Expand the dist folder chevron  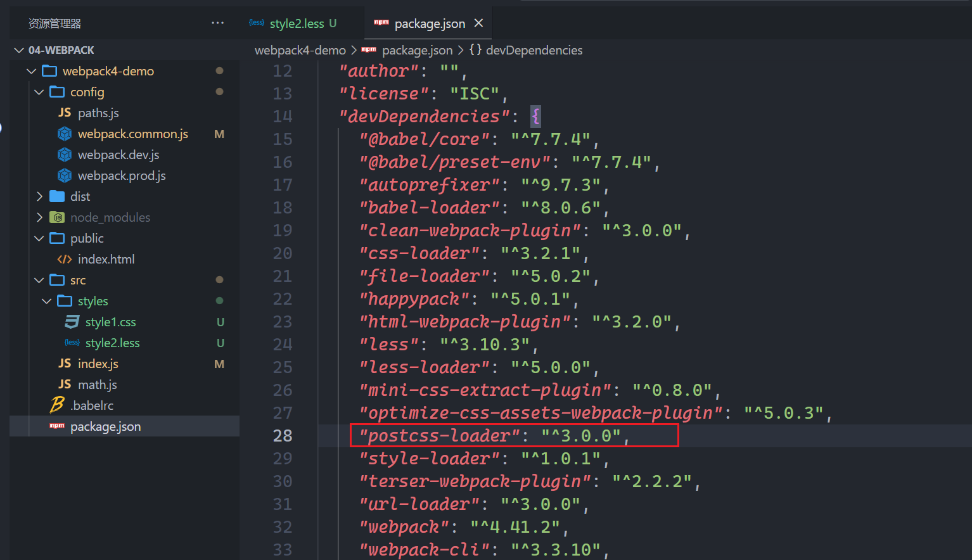click(39, 196)
